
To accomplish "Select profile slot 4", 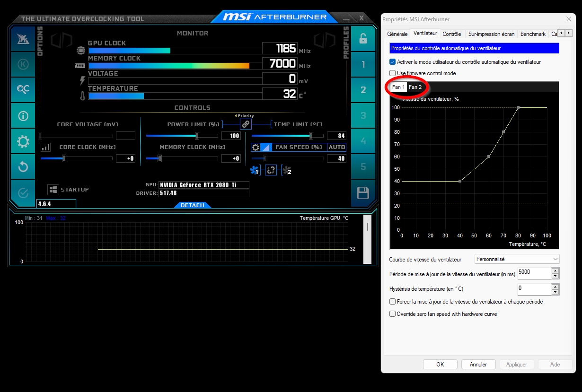I will (x=363, y=141).
